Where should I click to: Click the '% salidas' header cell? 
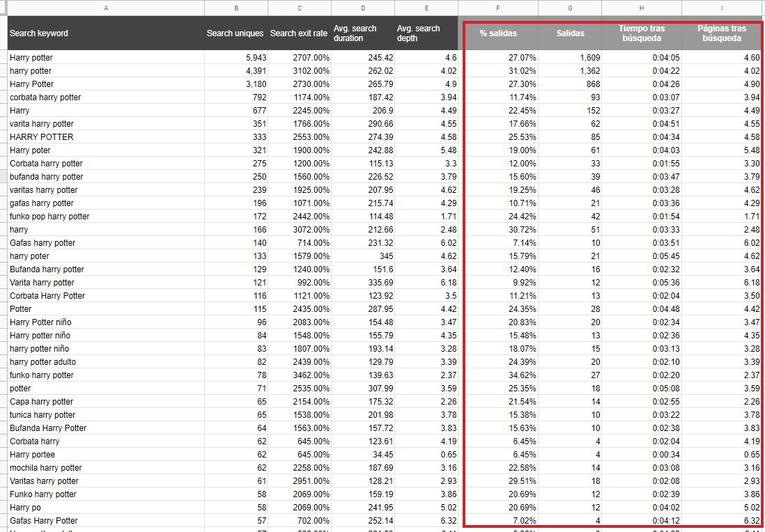click(498, 33)
